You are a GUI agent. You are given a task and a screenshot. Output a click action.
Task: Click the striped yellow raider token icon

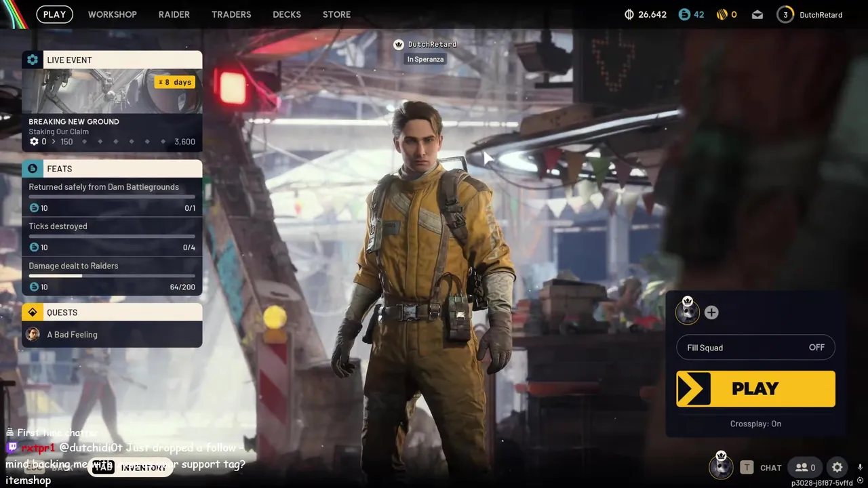tap(722, 14)
